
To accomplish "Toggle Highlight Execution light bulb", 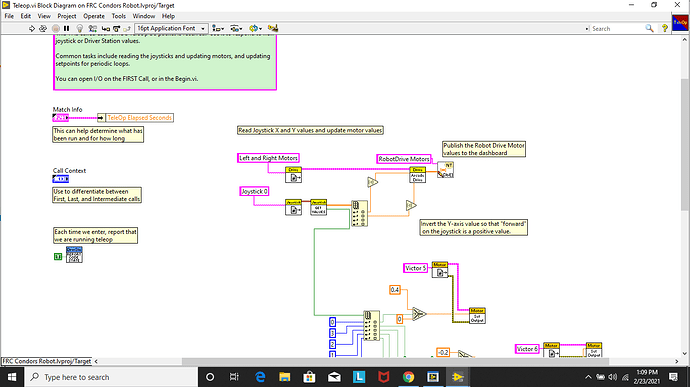I will coord(80,28).
